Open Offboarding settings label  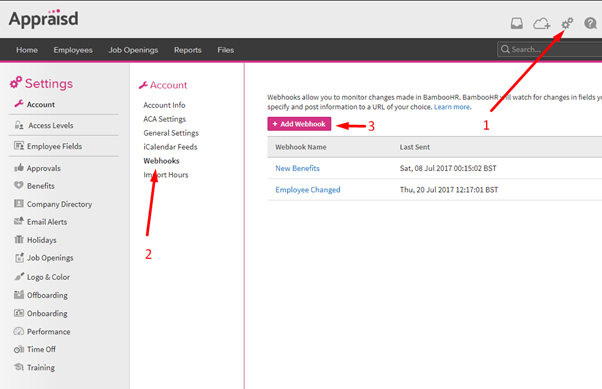tap(47, 295)
